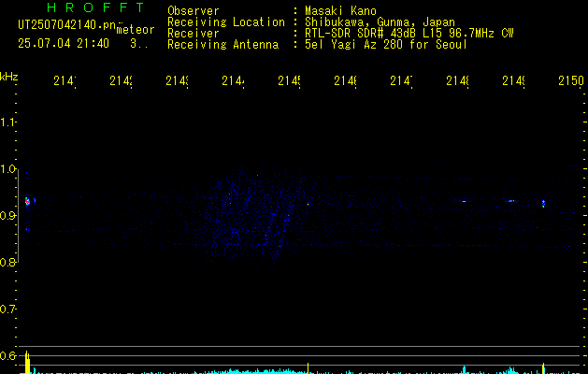Click the 2149 time axis marker
This screenshot has width=588, height=374.
(x=513, y=80)
